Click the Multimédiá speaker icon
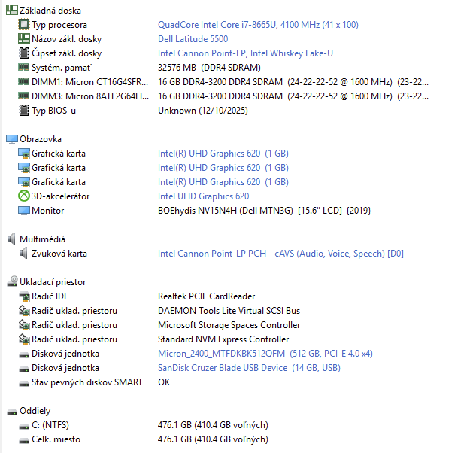 tap(11, 239)
